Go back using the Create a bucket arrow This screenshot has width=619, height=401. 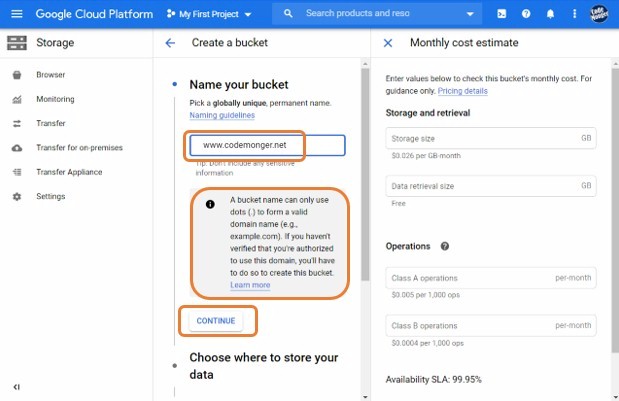[x=170, y=43]
